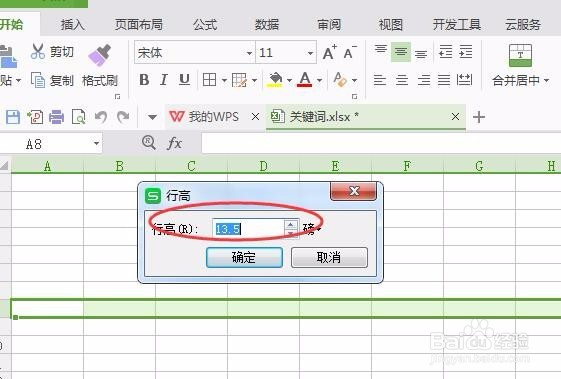
Task: Apply the yellow fill color bucket
Action: [275, 80]
